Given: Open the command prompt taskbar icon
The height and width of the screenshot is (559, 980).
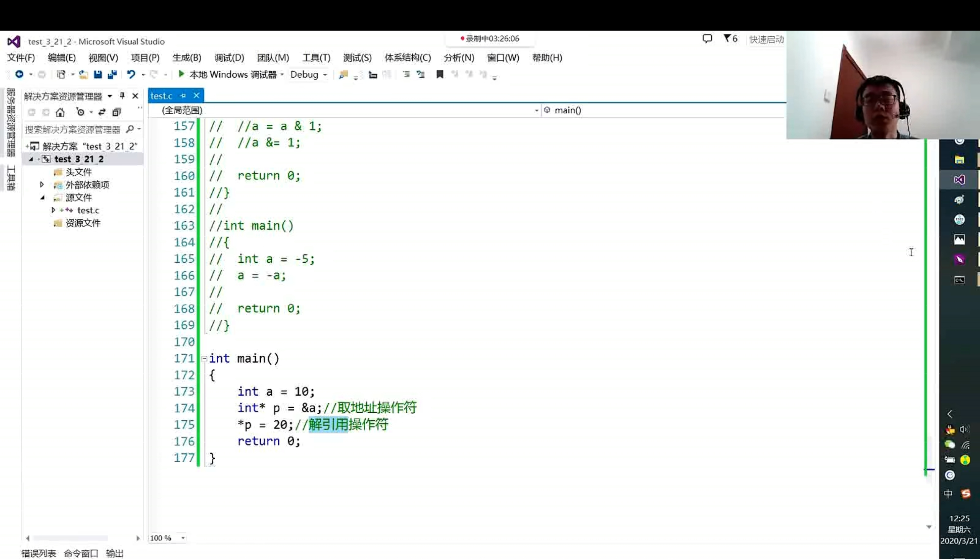Looking at the screenshot, I should point(959,279).
